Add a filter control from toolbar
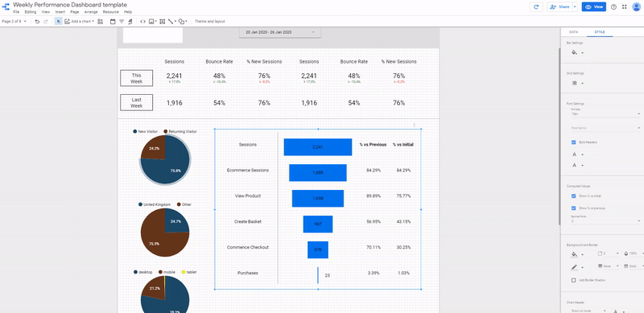 tap(122, 22)
